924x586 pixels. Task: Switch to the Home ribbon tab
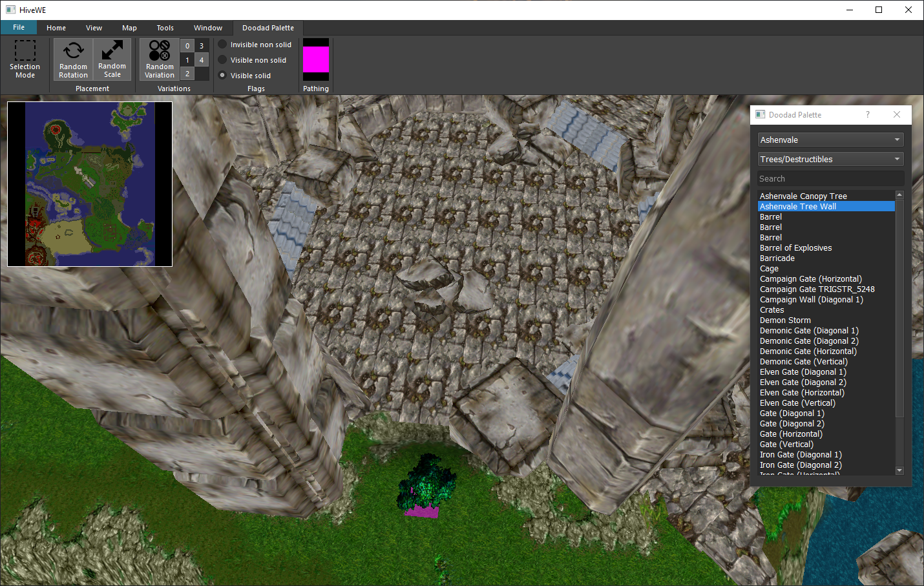(x=56, y=28)
